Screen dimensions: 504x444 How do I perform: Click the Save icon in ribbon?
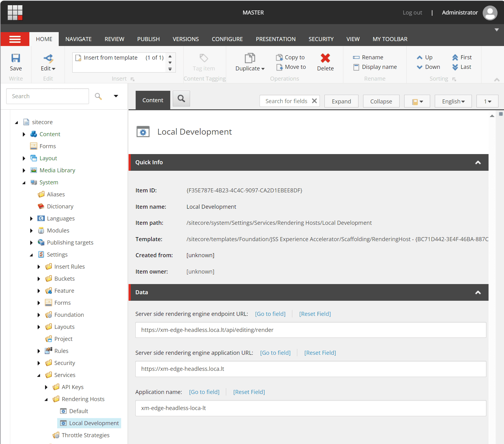[15, 58]
